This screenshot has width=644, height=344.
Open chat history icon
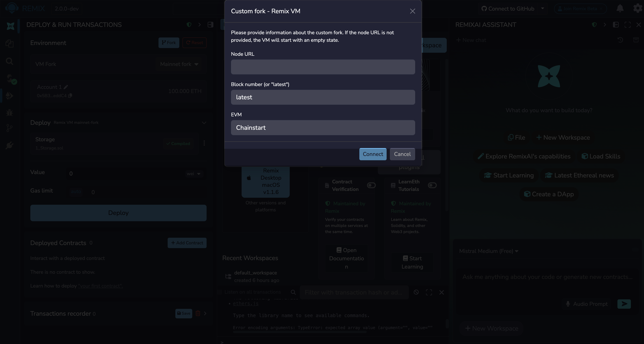pos(620,40)
